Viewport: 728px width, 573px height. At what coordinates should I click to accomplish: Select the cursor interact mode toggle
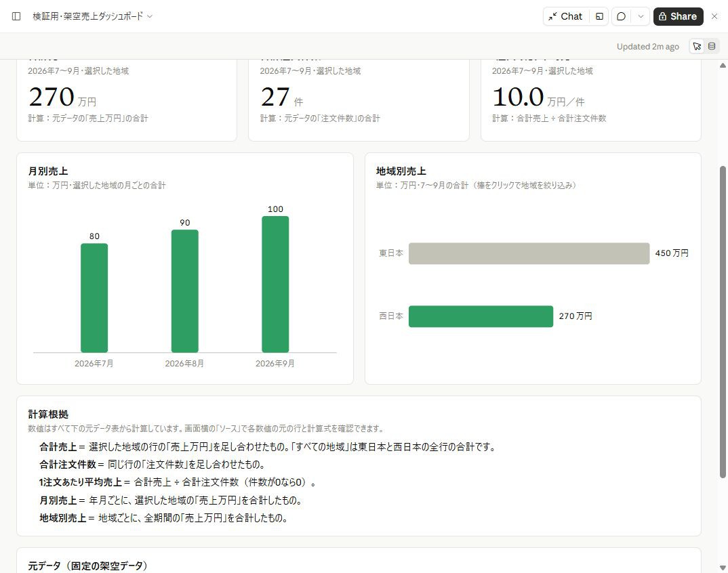[x=697, y=46]
